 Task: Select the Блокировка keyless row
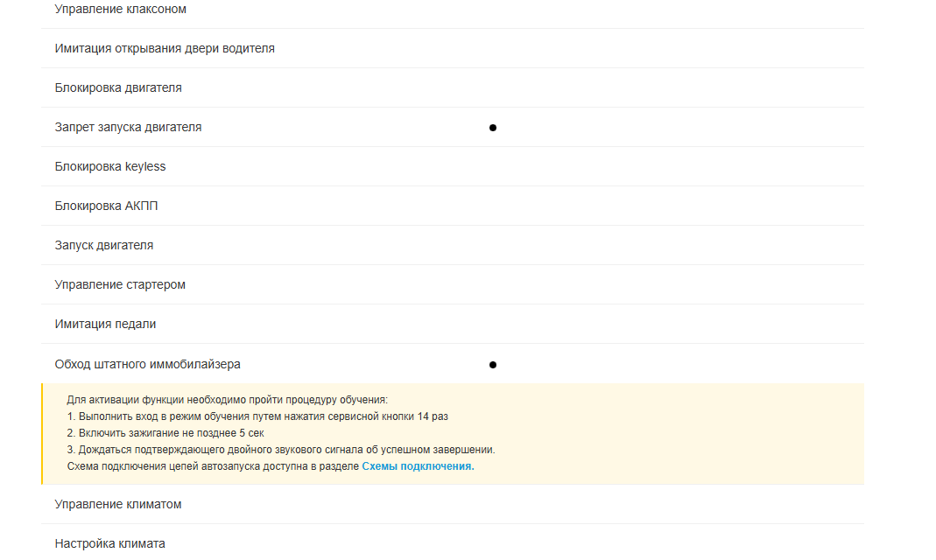[110, 167]
